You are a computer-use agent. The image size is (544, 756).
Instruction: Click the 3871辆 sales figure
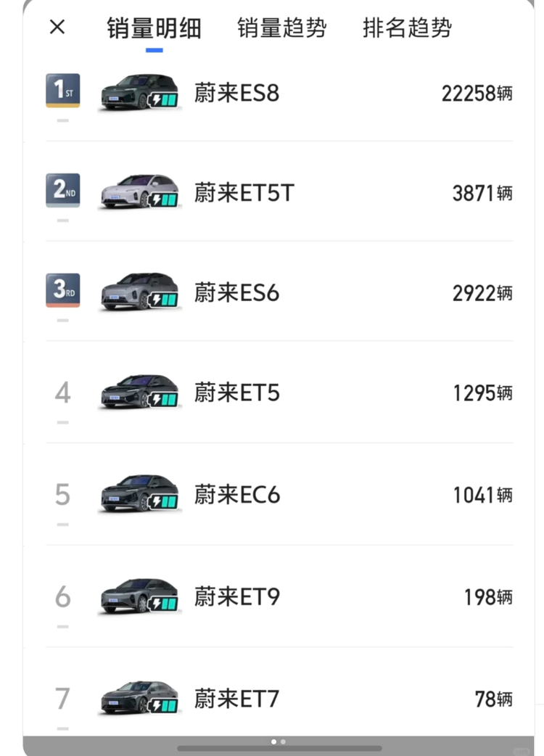pyautogui.click(x=482, y=193)
